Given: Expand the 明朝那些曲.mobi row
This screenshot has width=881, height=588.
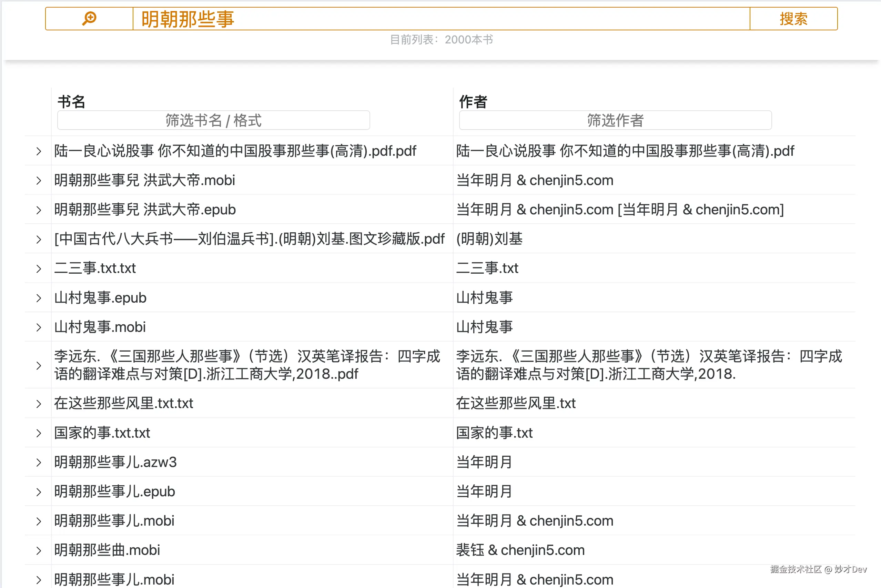Looking at the screenshot, I should pyautogui.click(x=39, y=550).
